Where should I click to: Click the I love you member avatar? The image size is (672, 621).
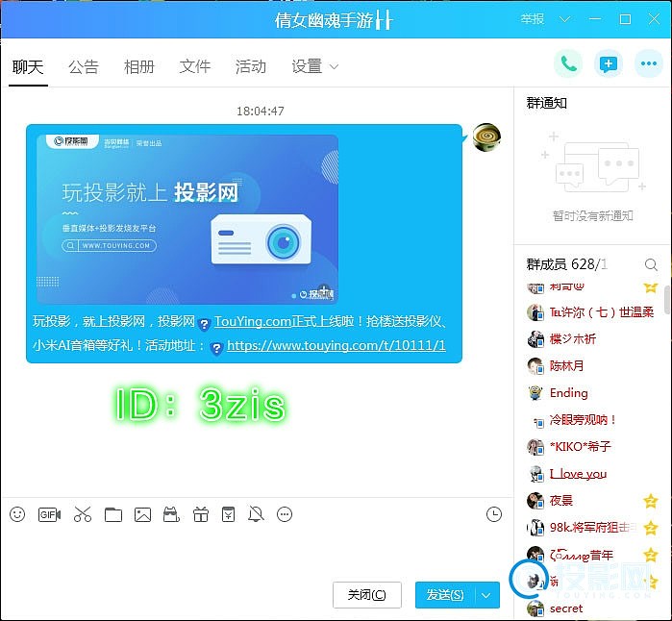535,474
